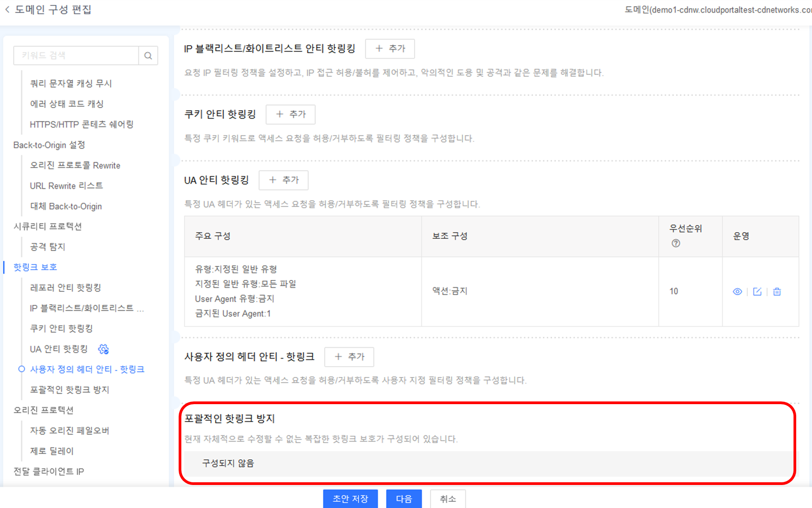Click the gear icon beside UA 안티 핫링킹
The width and height of the screenshot is (812, 508).
pos(103,349)
